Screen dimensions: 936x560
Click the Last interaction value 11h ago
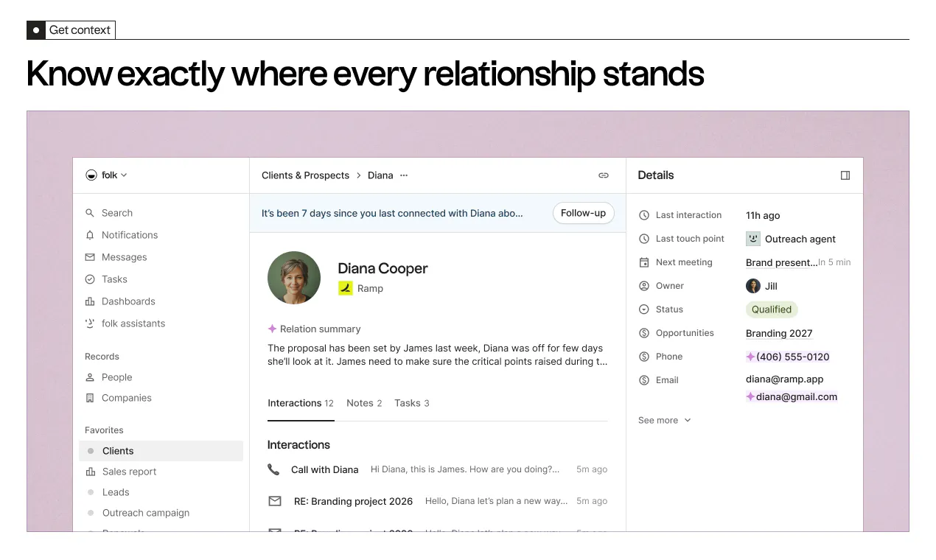[x=763, y=215]
